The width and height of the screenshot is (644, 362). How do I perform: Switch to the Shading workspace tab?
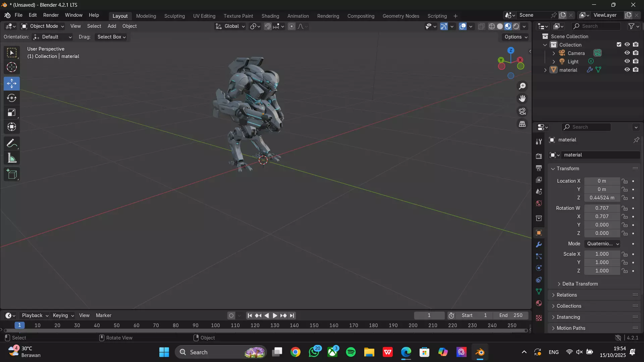point(270,16)
